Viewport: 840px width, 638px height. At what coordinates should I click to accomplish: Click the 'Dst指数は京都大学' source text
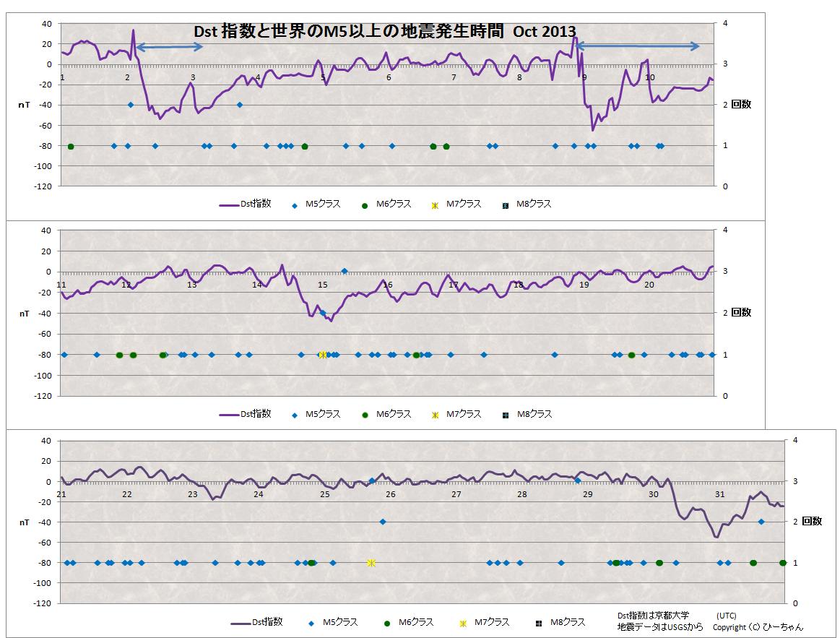coord(654,616)
